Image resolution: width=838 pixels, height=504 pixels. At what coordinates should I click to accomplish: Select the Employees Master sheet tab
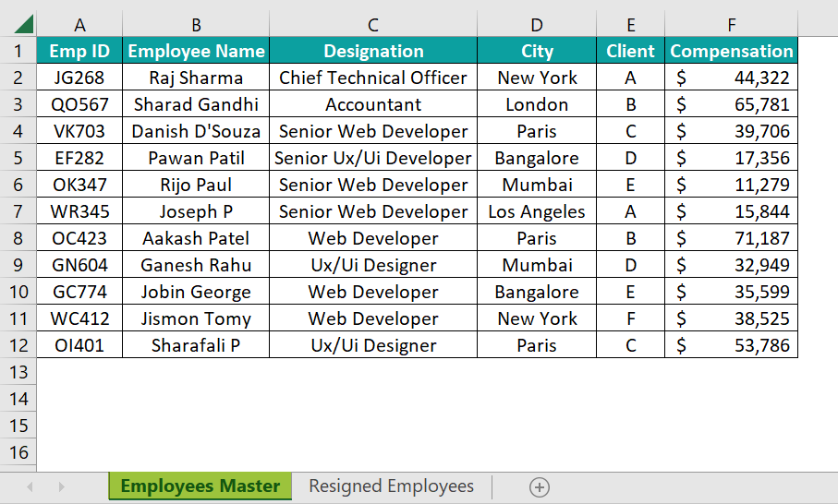click(x=200, y=486)
